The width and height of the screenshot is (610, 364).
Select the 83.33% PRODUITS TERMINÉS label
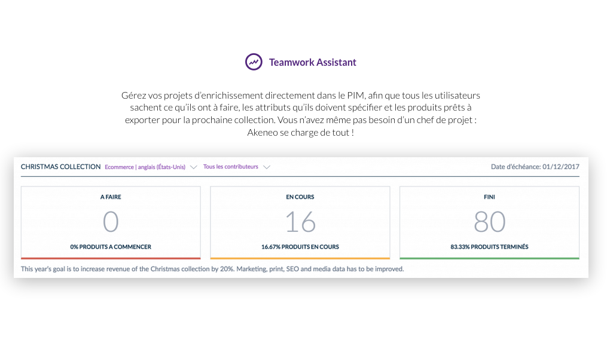(x=489, y=247)
